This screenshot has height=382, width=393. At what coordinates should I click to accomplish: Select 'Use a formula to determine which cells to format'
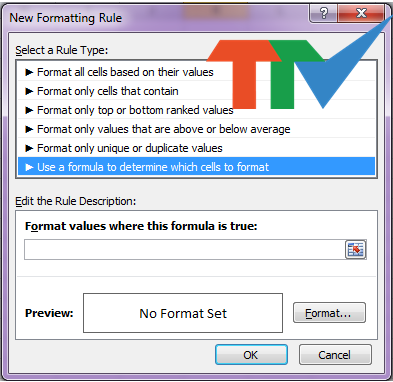(196, 167)
